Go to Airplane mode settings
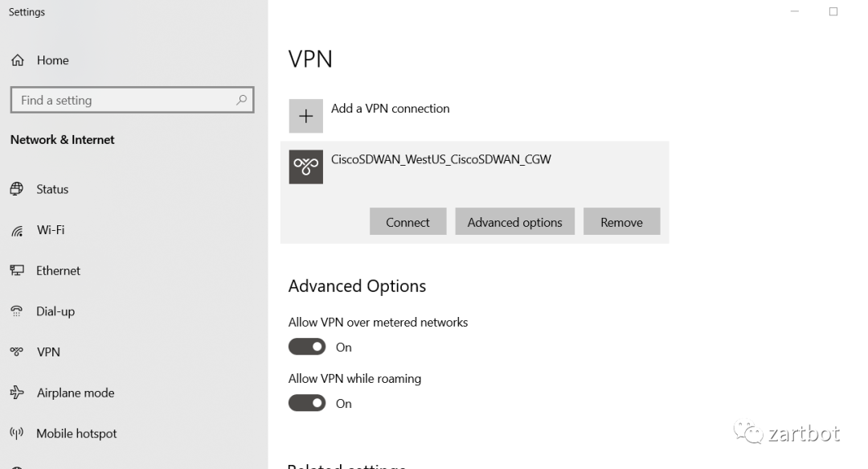The image size is (868, 469). click(x=76, y=393)
